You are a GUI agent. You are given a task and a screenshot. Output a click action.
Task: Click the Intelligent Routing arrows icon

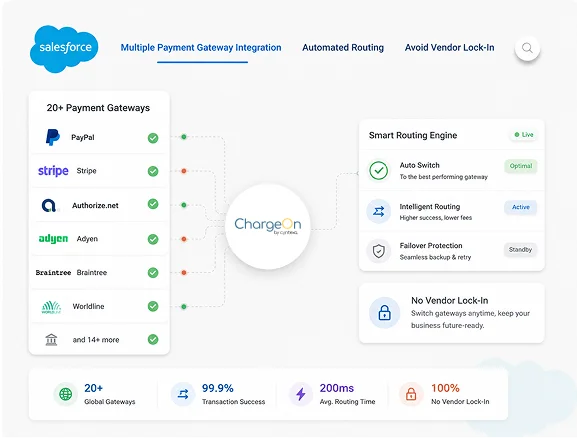click(x=379, y=211)
